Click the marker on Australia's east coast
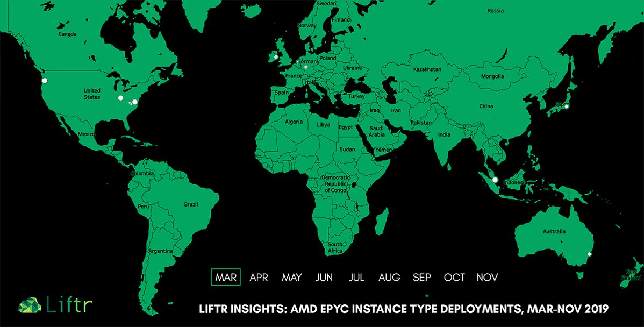The image size is (644, 327). 589,254
